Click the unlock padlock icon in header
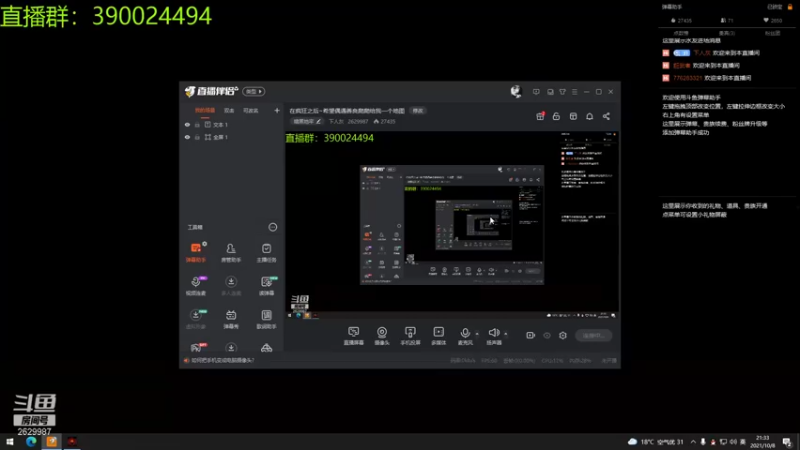Screen dimensions: 800x450 pyautogui.click(x=556, y=116)
